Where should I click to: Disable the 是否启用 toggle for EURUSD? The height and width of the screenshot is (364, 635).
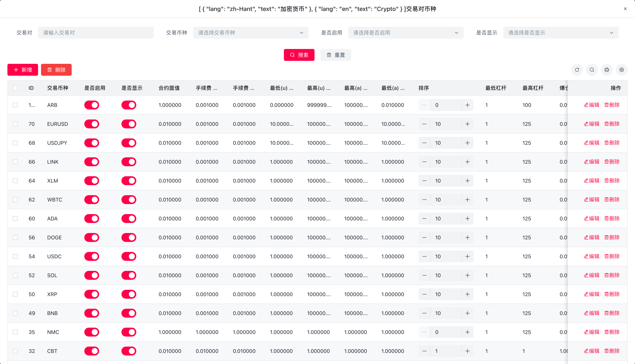tap(92, 124)
